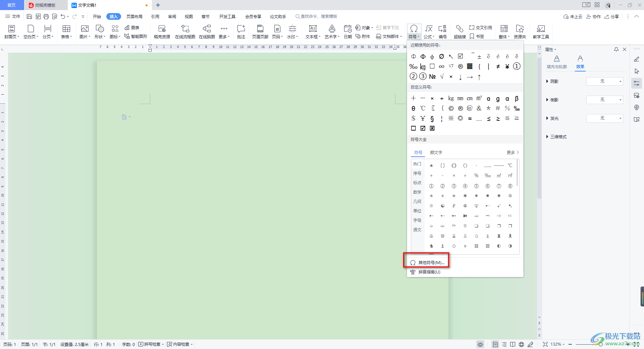Switch to the Start (开始) ribbon tab
The height and width of the screenshot is (349, 644).
97,16
